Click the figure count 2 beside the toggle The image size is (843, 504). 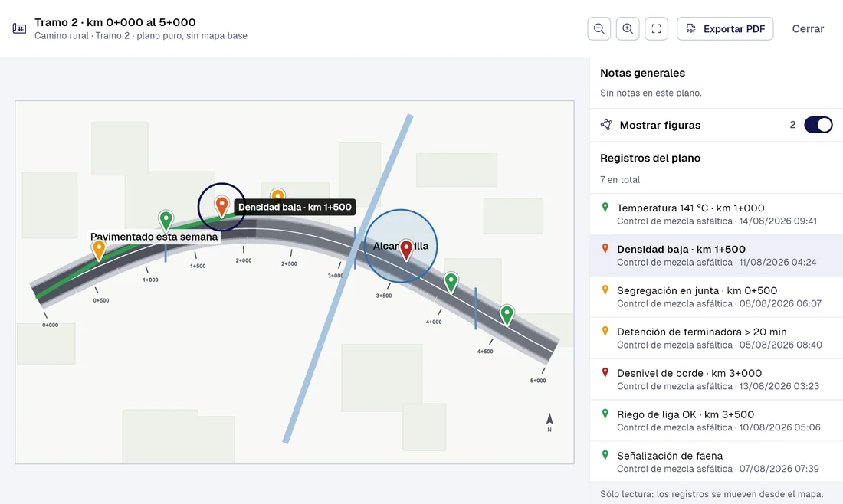point(792,125)
